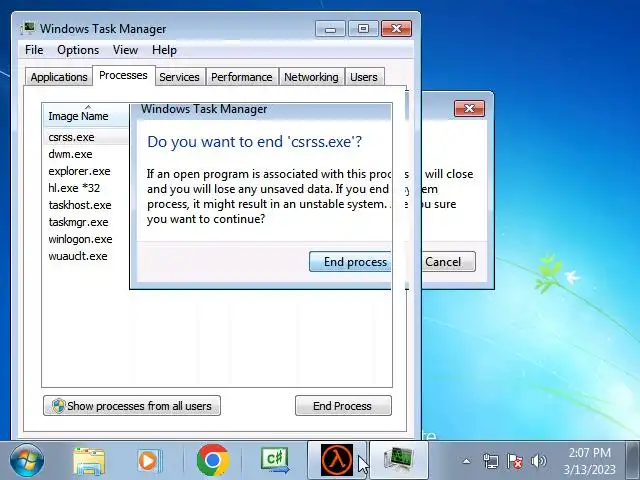Go to the Performance tab

[x=242, y=77]
